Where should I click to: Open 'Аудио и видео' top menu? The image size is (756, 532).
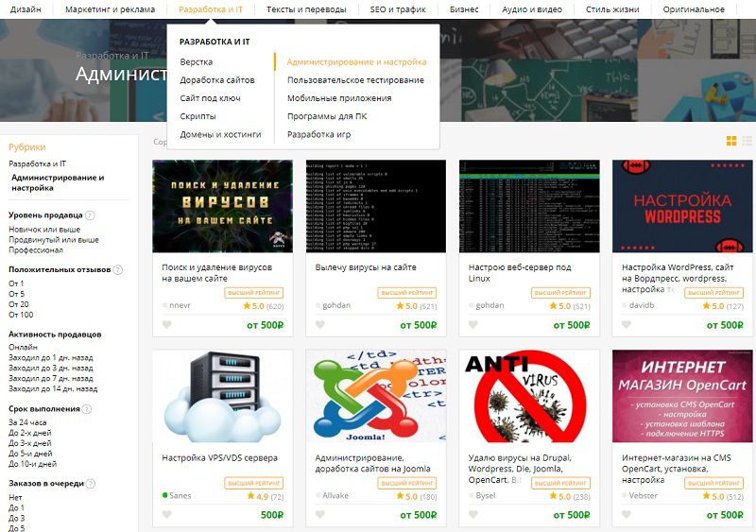[x=532, y=9]
